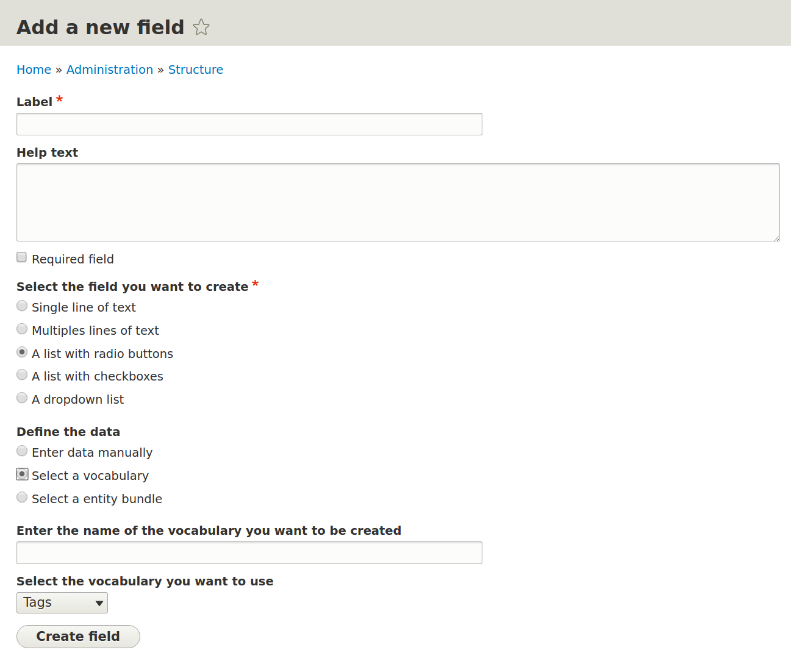Select A dropdown list option
Screen dimensions: 791x672
coord(22,398)
